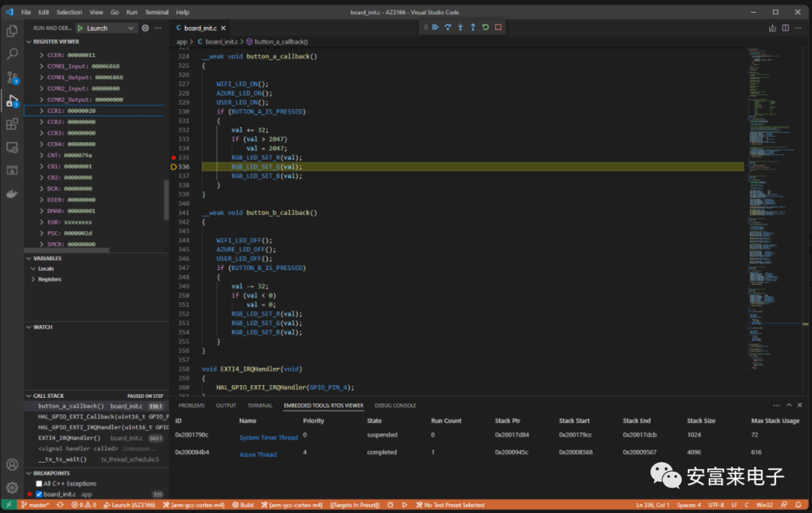Click the Build button in status bar
Viewport: 812px width, 513px height.
243,505
